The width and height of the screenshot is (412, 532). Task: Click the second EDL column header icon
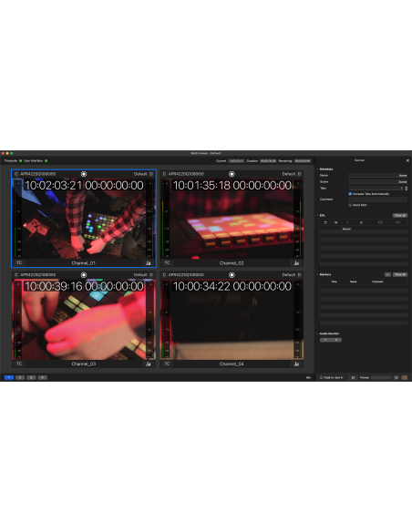(x=336, y=222)
